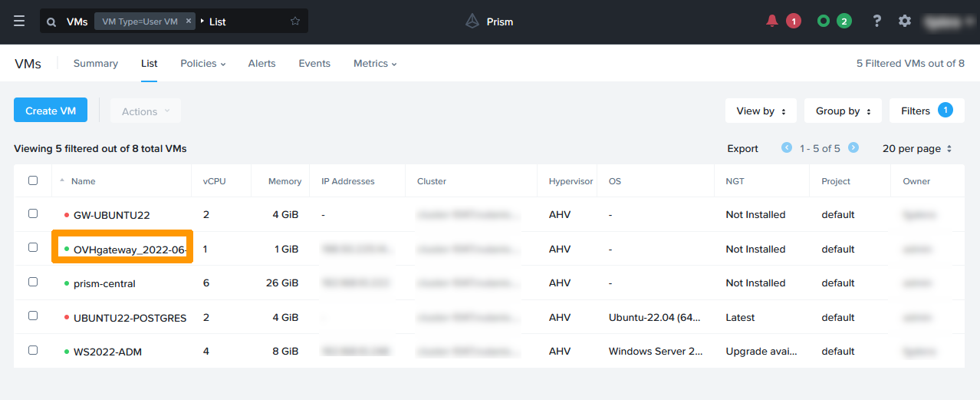Sort the table by Name column
The image size is (980, 400).
(x=83, y=181)
